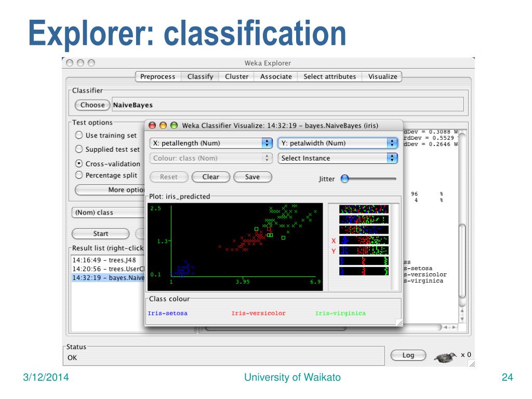Image resolution: width=532 pixels, height=399 pixels.
Task: Minimize the Classifier Visualize window
Action: (x=163, y=125)
